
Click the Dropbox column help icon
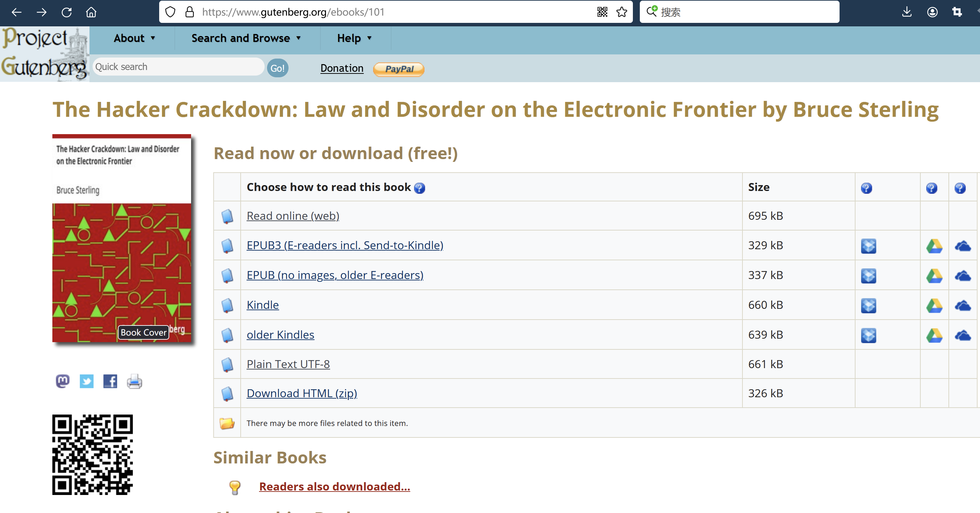[x=866, y=188]
